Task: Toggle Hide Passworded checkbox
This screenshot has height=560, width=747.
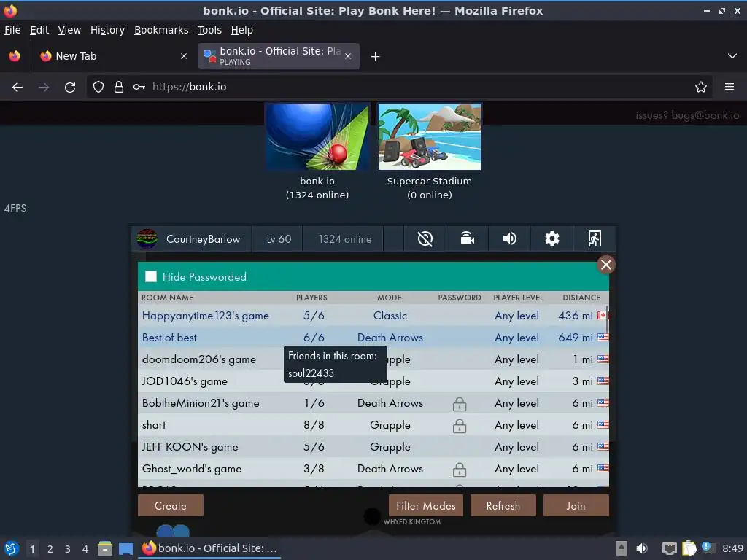Action: (x=151, y=276)
